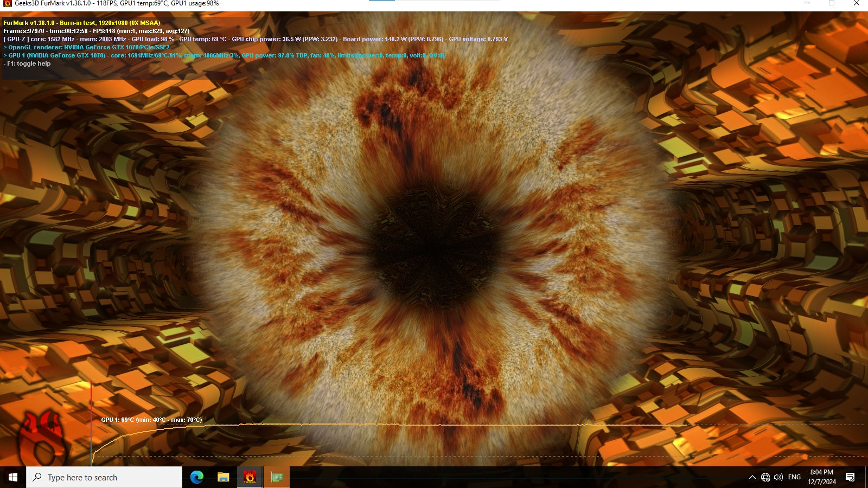This screenshot has height=488, width=868.
Task: Click the 'OpenGL renderer: NVIDIA GeForce GTX 1070' line
Action: pyautogui.click(x=87, y=47)
